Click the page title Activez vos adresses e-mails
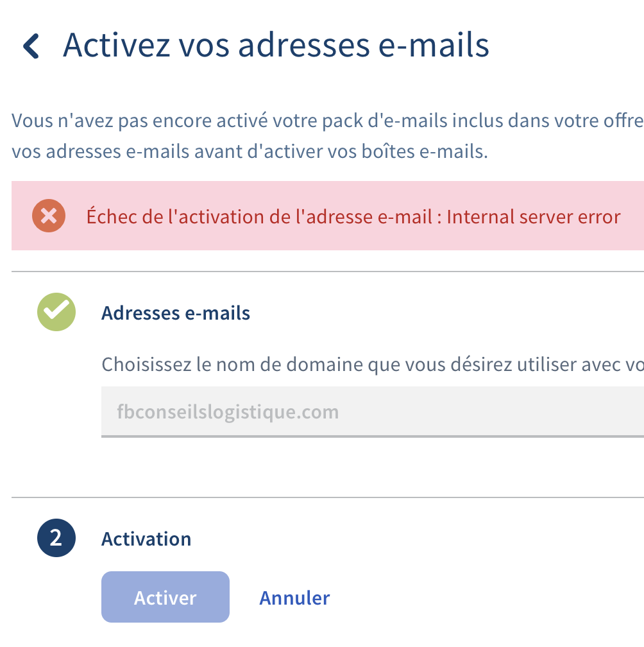 click(276, 46)
